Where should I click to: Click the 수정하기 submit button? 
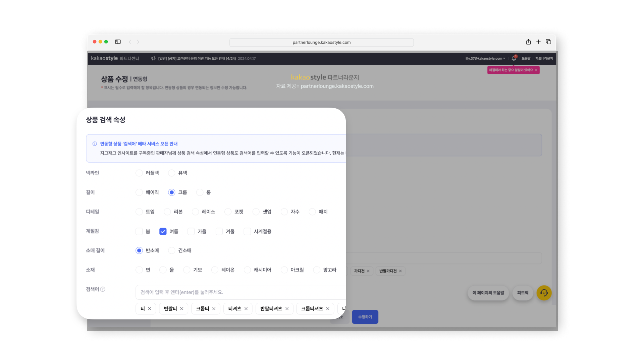pos(365,317)
